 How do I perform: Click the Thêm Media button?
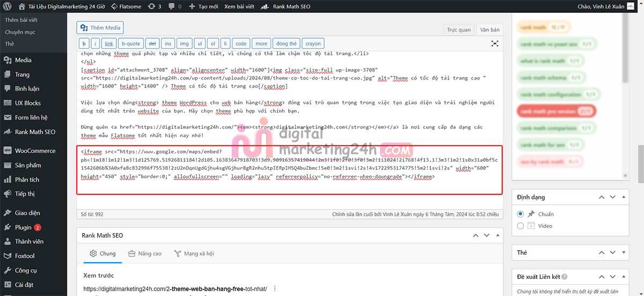coord(100,28)
